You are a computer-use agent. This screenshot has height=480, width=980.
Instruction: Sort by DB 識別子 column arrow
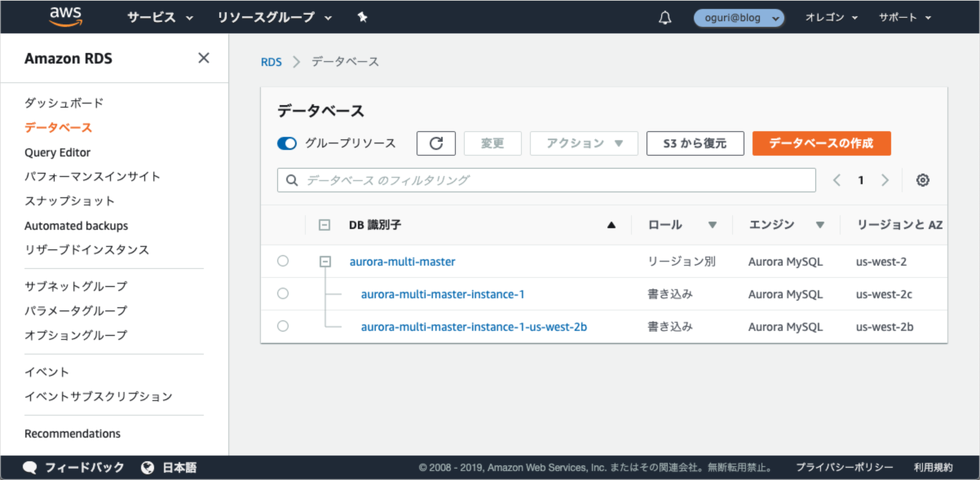[611, 224]
